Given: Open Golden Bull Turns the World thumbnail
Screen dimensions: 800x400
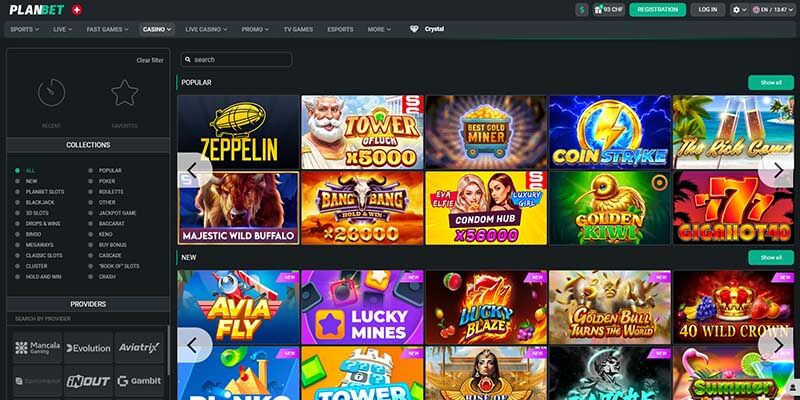Looking at the screenshot, I should [610, 307].
